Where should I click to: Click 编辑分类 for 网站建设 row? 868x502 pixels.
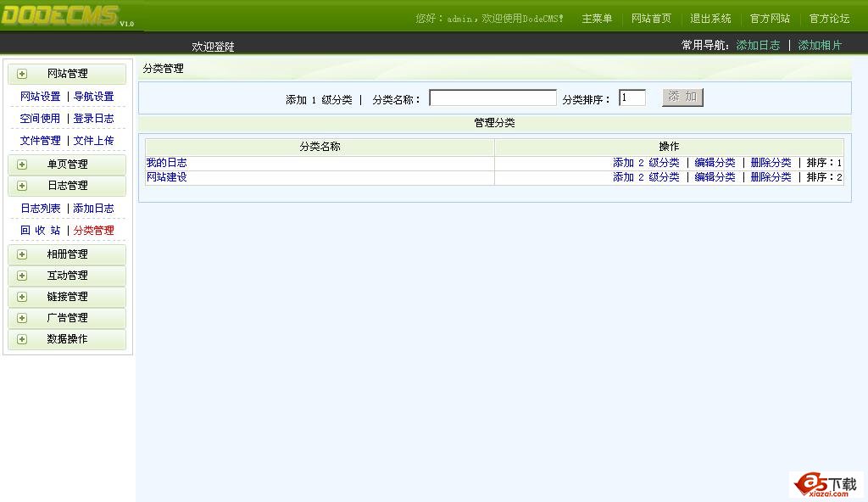coord(715,177)
